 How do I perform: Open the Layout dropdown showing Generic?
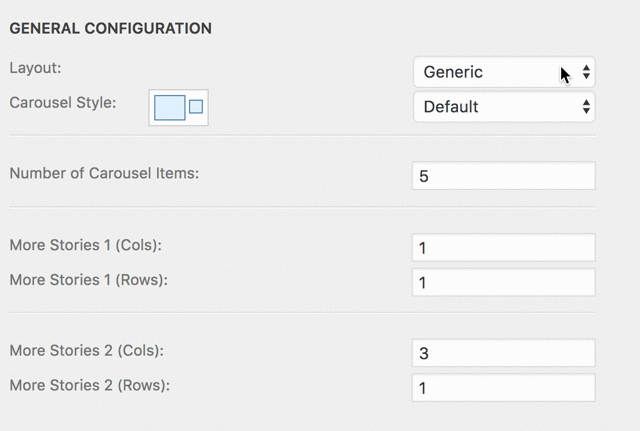click(x=504, y=72)
